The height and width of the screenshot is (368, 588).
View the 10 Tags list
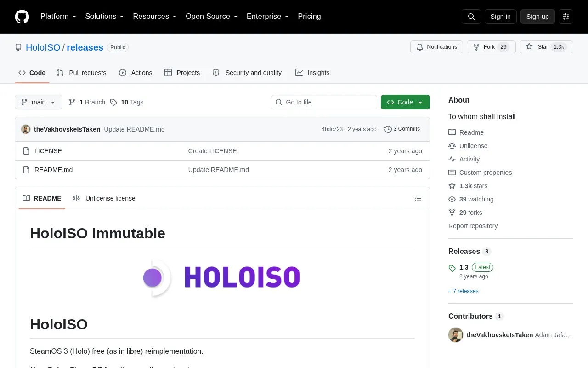[x=127, y=102]
